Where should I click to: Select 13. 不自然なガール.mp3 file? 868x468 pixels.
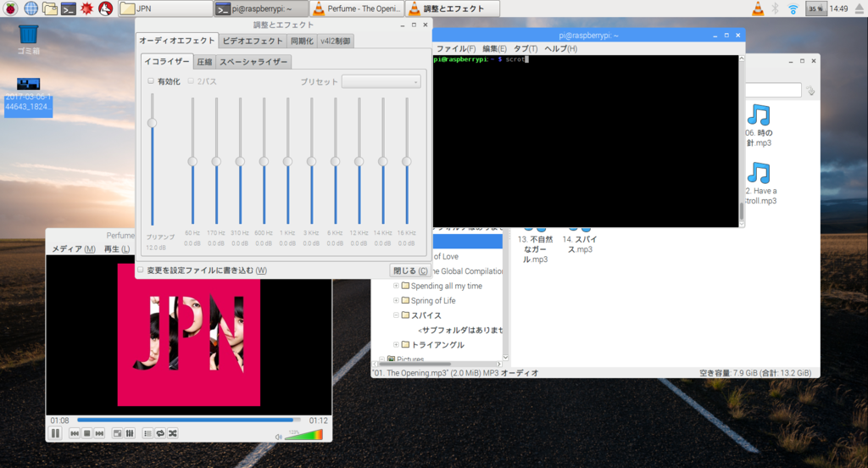coord(536,244)
